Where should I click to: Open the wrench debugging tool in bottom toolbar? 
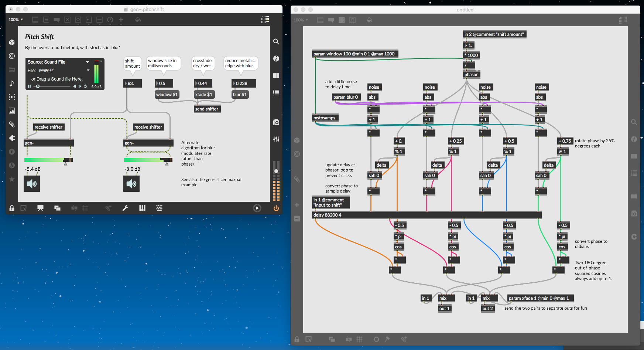126,208
